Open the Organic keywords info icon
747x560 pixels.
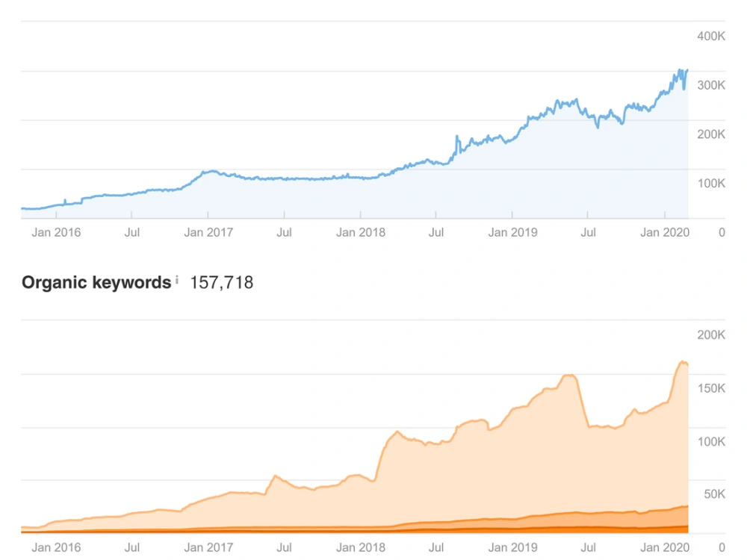[177, 279]
